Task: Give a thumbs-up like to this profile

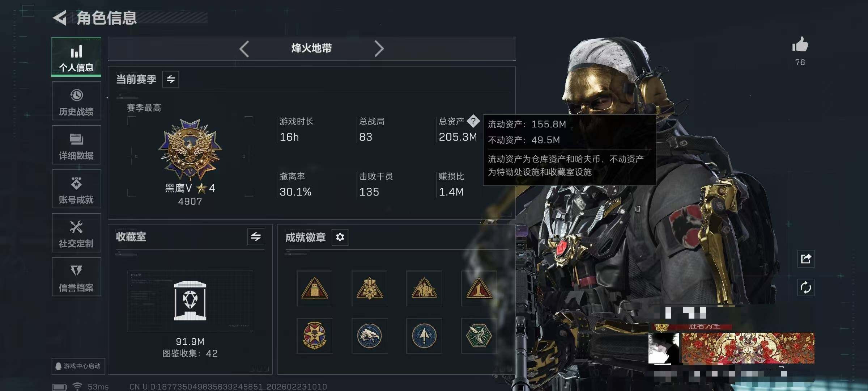Action: (x=800, y=45)
